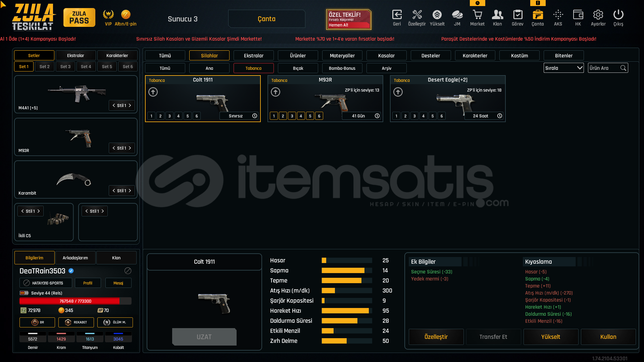Next style arrow for İkili C5

coord(39,211)
